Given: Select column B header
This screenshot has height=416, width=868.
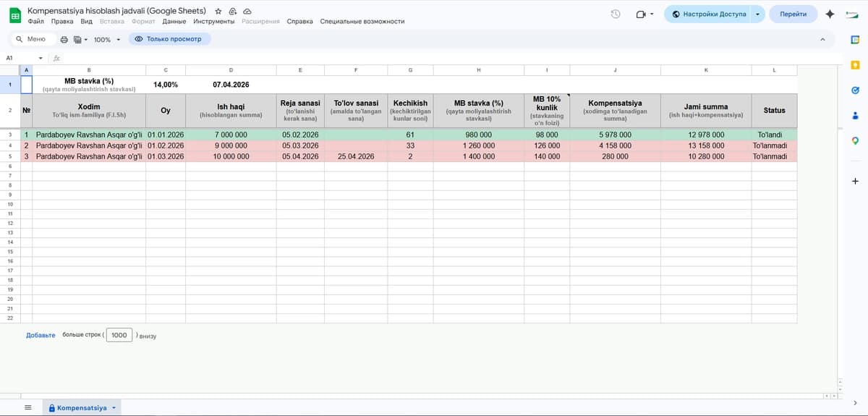Looking at the screenshot, I should coord(89,70).
